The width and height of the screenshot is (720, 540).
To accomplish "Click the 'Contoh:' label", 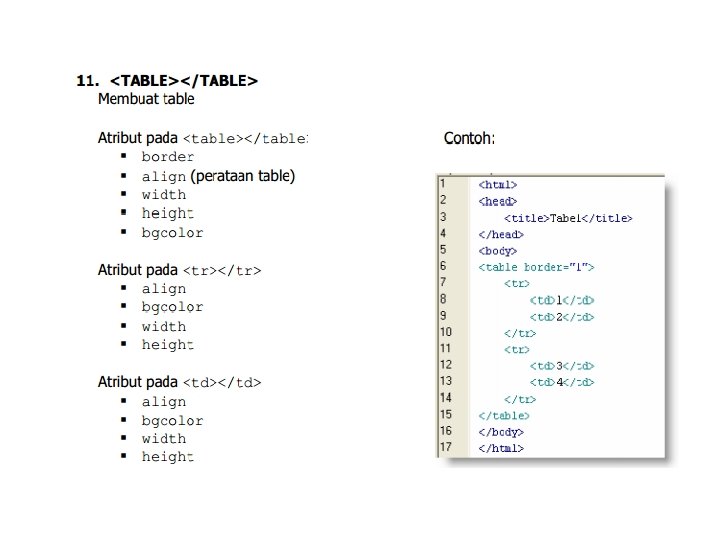I will (469, 138).
